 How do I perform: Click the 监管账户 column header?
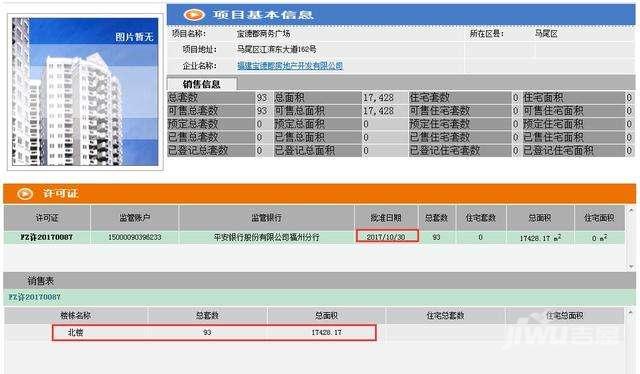135,218
